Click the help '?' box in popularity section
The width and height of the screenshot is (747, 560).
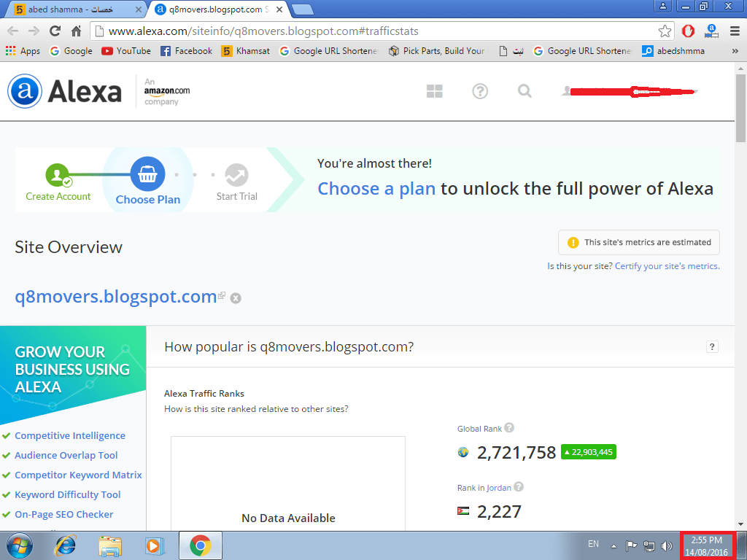click(x=712, y=346)
